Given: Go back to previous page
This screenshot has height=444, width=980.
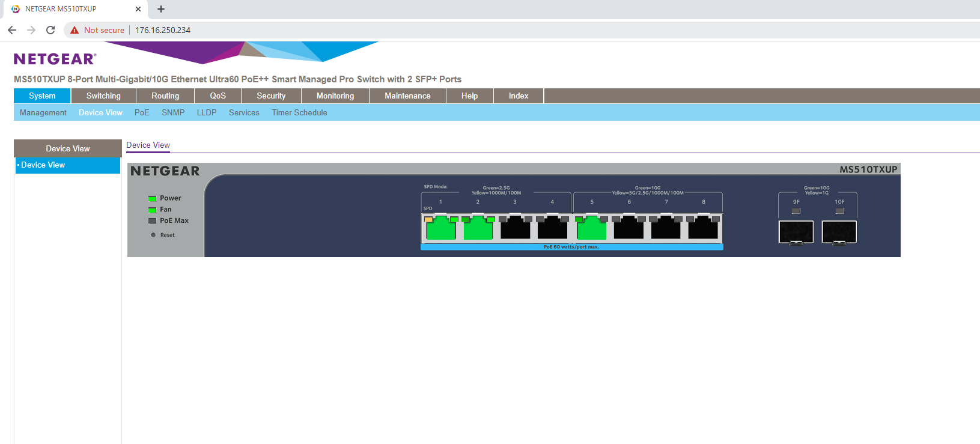Looking at the screenshot, I should (12, 30).
